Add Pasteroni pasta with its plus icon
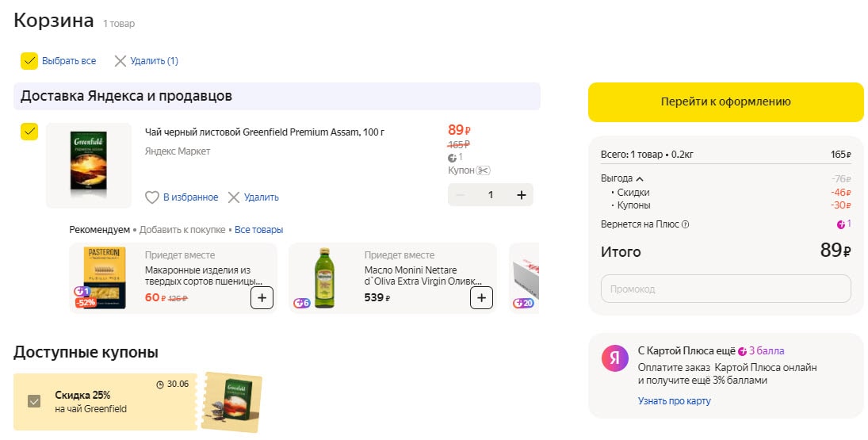The image size is (868, 440). (262, 298)
